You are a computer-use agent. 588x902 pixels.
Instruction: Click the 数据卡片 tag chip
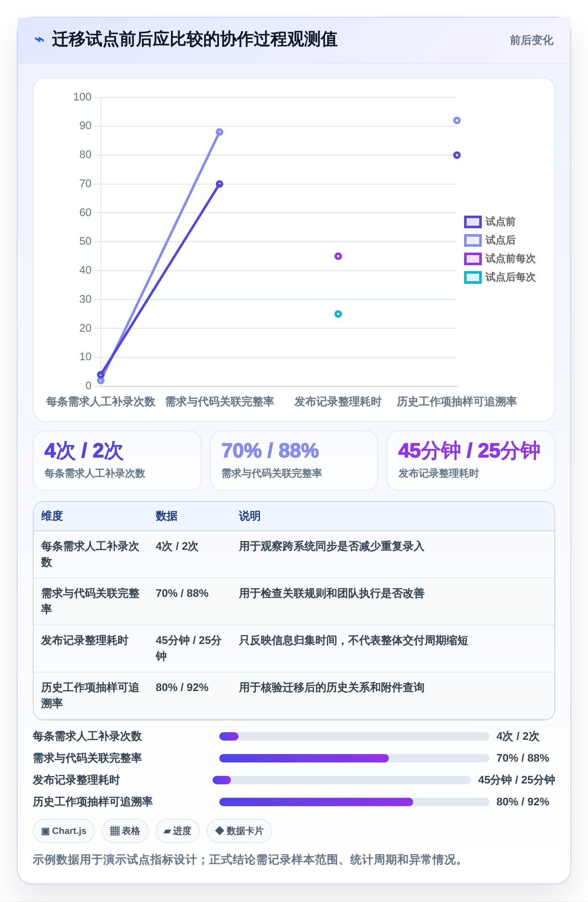pyautogui.click(x=239, y=831)
